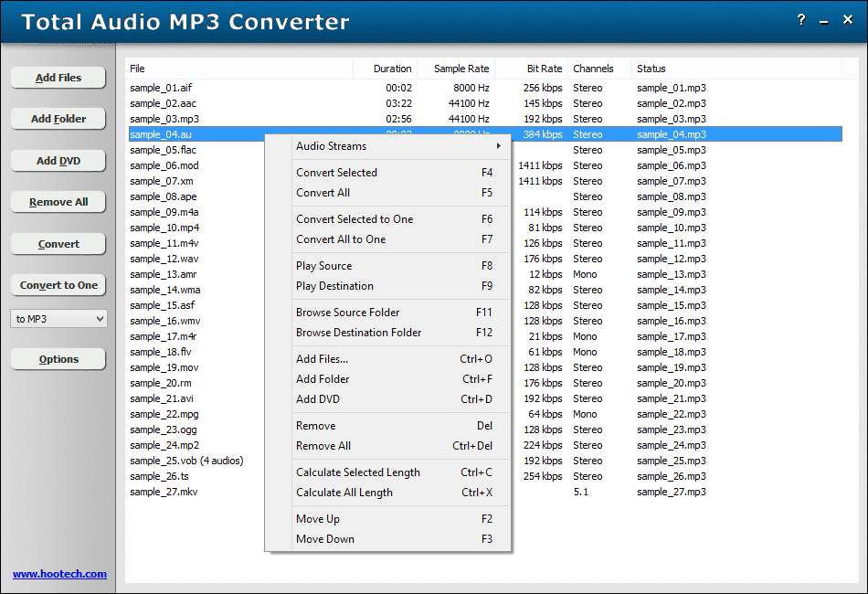
Task: Sort by the Channels column header
Action: [599, 69]
